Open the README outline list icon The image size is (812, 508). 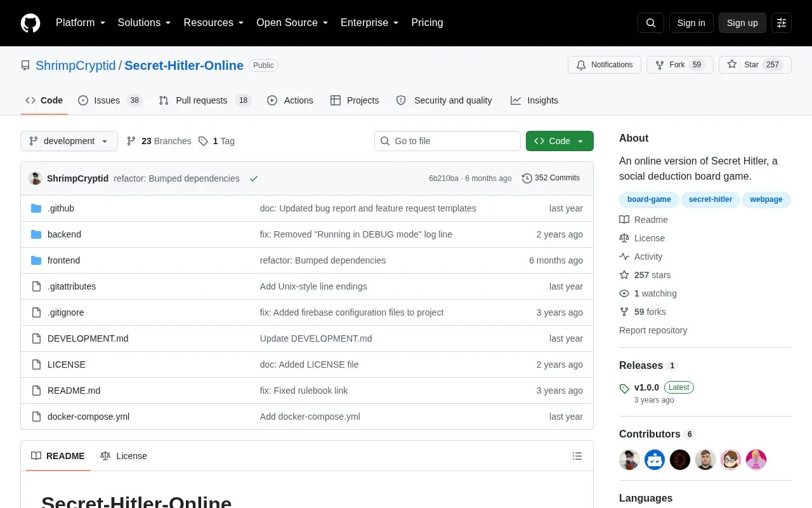(577, 456)
